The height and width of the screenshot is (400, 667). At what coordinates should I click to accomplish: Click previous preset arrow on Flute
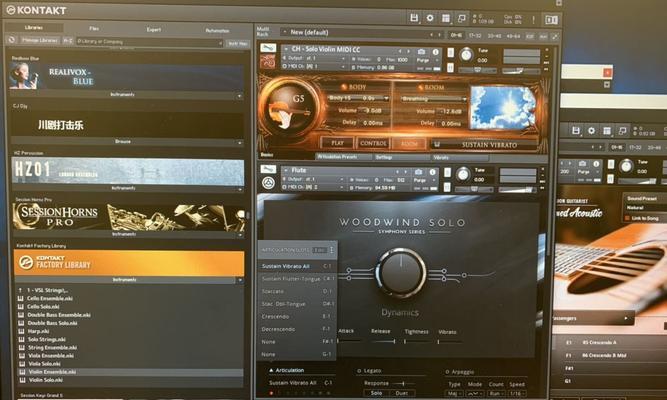tap(397, 171)
